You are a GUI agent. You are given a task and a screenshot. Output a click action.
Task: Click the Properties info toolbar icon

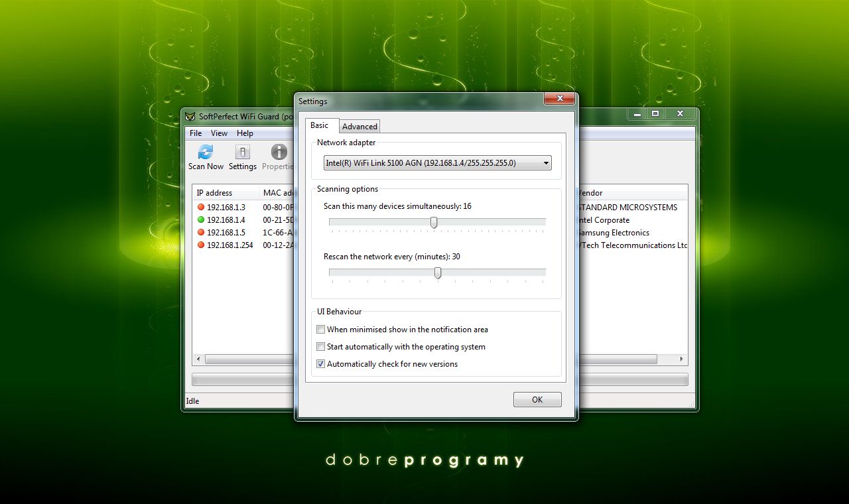(279, 152)
